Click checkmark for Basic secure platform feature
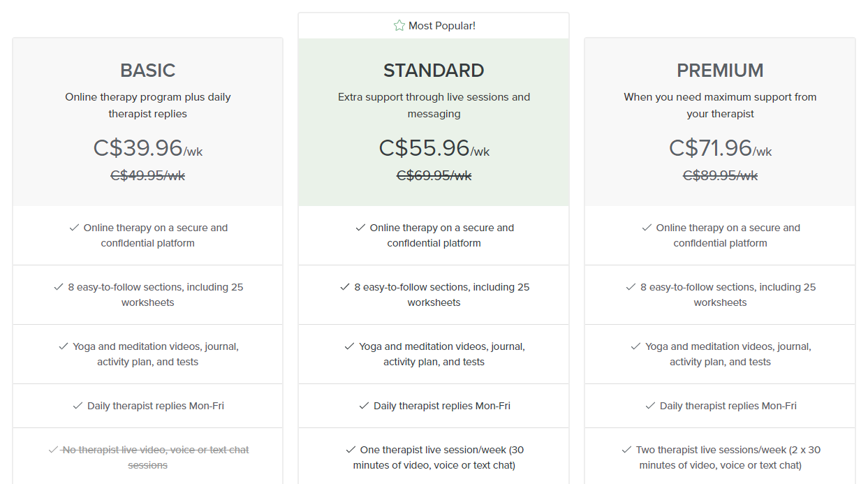This screenshot has height=484, width=868. click(x=74, y=228)
